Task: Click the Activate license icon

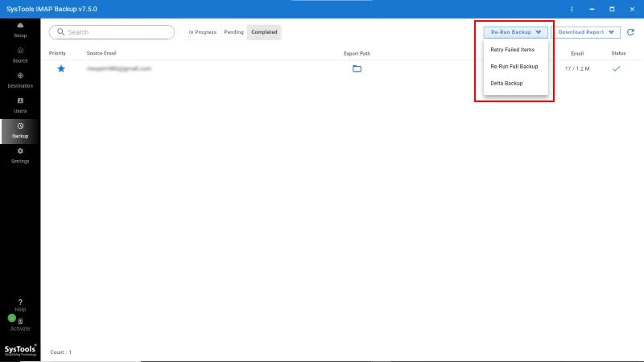Action: point(20,321)
